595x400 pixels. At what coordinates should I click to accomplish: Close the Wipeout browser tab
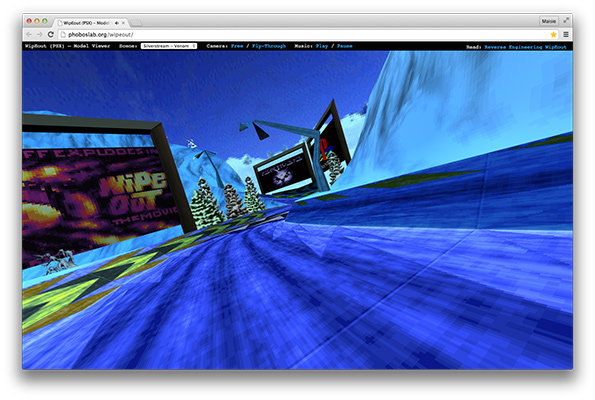pyautogui.click(x=123, y=23)
